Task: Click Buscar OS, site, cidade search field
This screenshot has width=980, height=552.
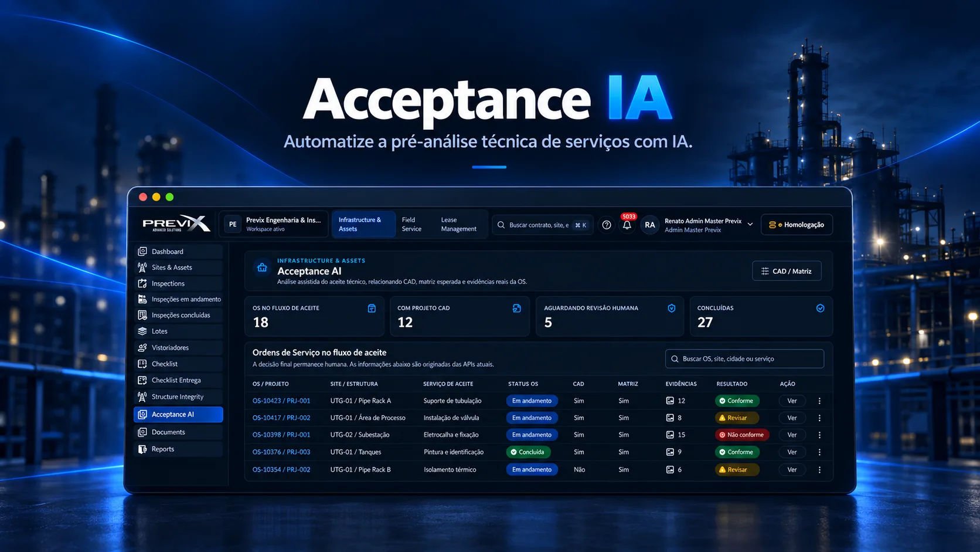Action: pyautogui.click(x=744, y=359)
